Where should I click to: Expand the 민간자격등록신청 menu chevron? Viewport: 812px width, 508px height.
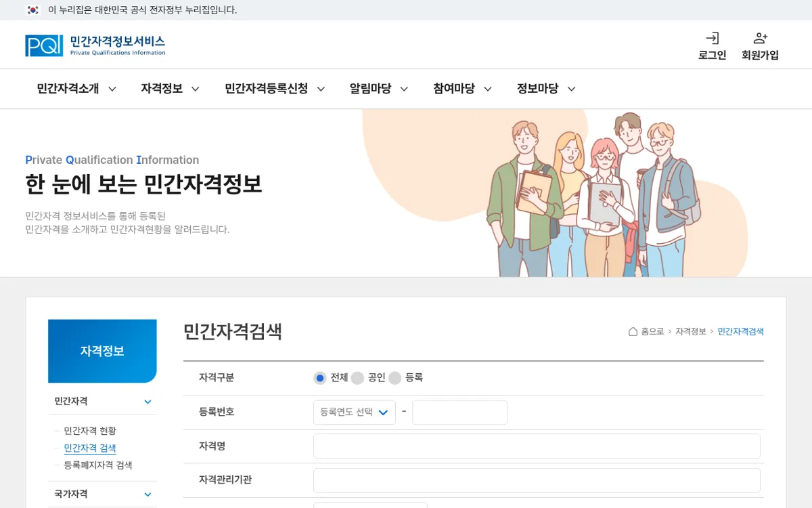pos(321,89)
